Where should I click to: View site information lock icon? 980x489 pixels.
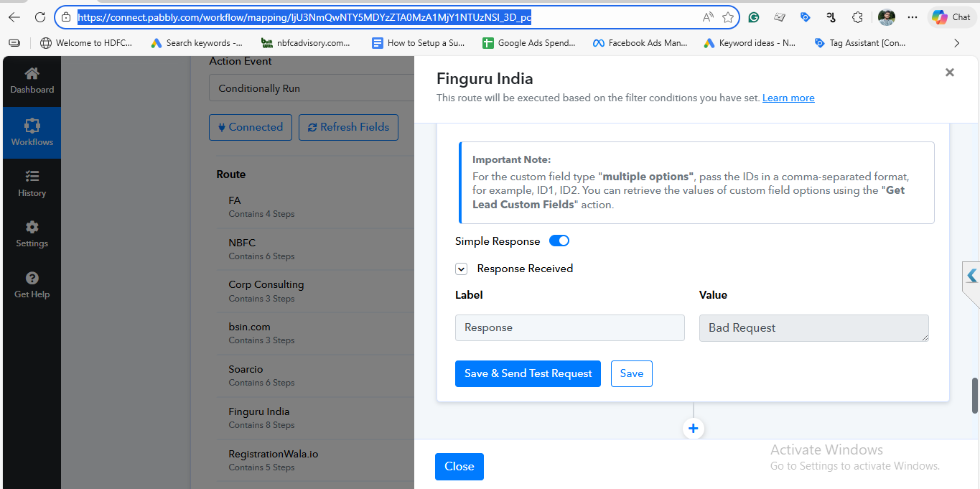[66, 17]
